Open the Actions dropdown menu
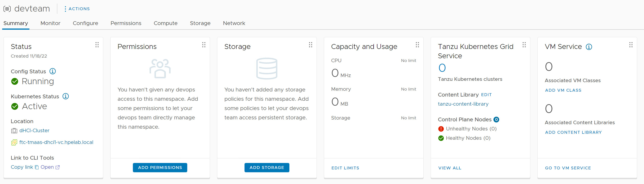 tap(77, 9)
